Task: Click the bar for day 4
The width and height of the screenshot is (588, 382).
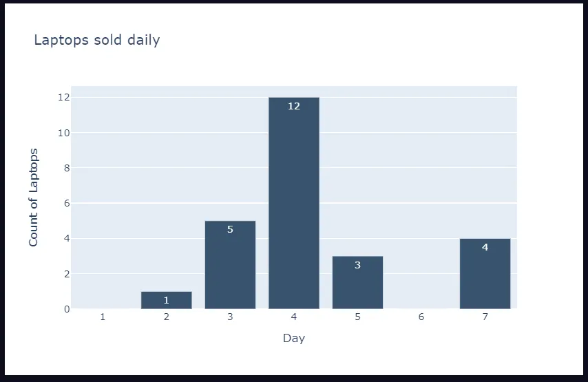Action: tap(294, 203)
